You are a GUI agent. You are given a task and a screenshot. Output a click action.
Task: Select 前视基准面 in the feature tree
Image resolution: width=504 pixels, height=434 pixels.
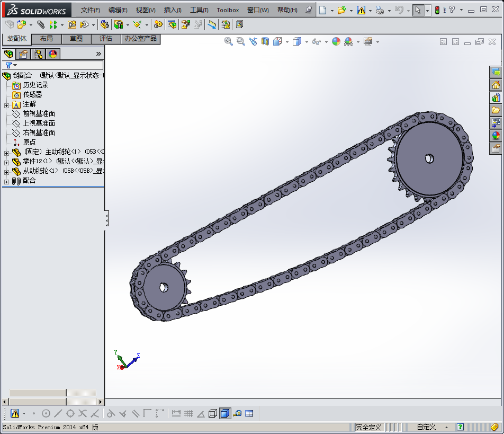(39, 114)
